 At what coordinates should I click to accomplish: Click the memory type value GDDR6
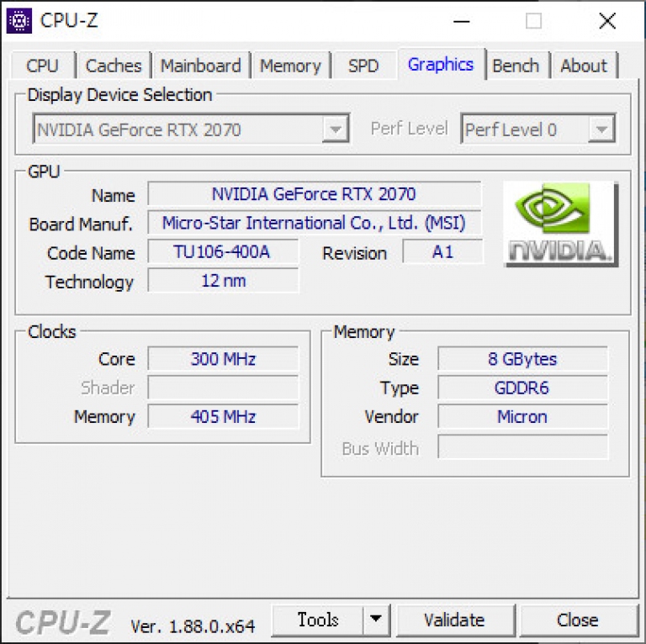[523, 388]
